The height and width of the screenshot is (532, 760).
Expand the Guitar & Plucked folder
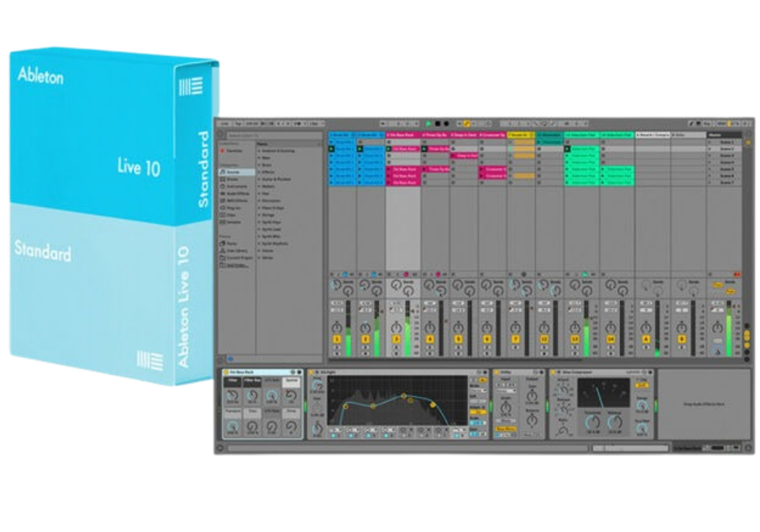pos(278,179)
